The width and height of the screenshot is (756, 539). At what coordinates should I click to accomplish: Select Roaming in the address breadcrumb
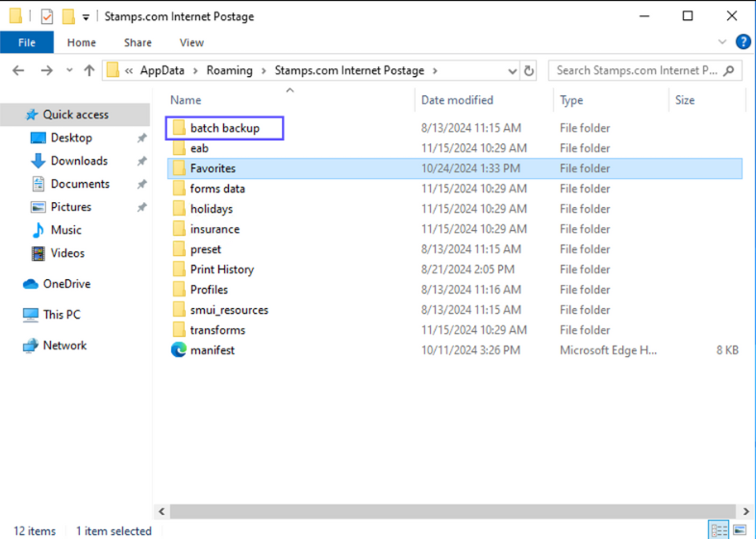pyautogui.click(x=230, y=70)
